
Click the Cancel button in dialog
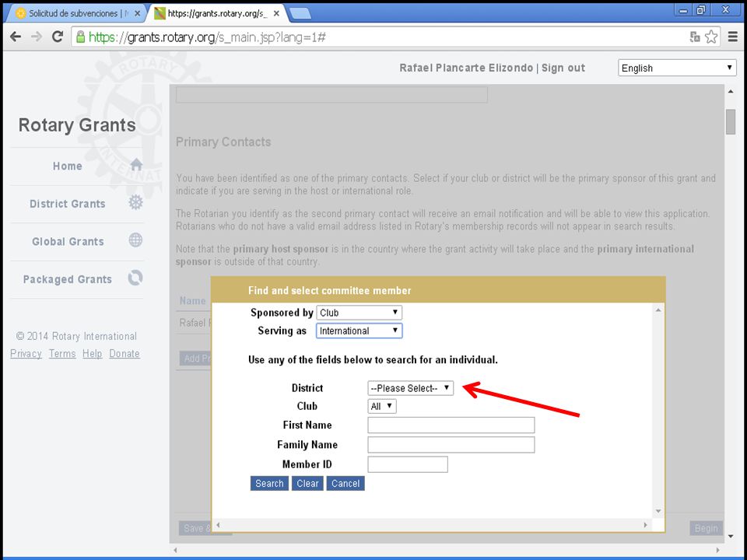345,483
